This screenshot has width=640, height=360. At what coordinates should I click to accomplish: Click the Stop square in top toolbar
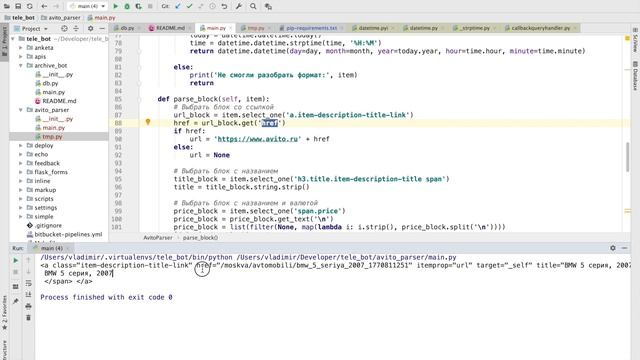[150, 7]
